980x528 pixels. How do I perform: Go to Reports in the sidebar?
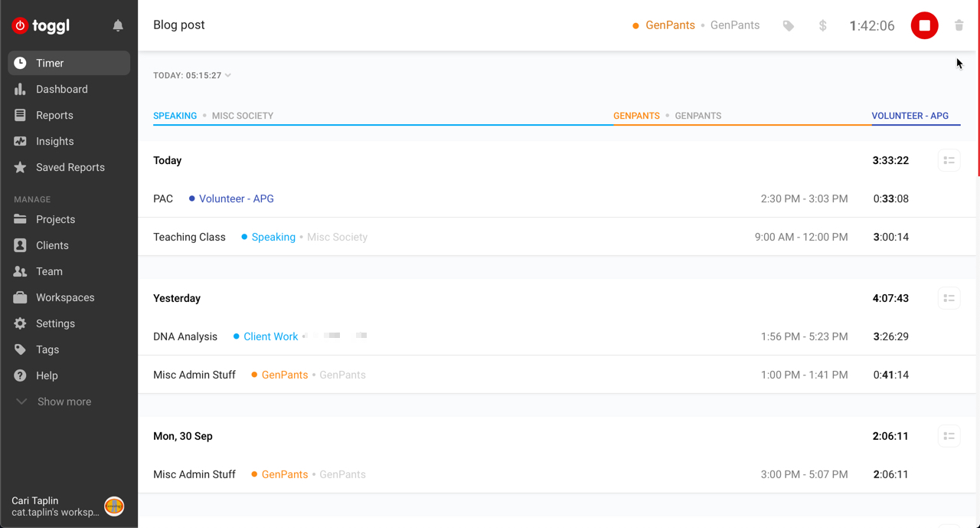[x=54, y=115]
